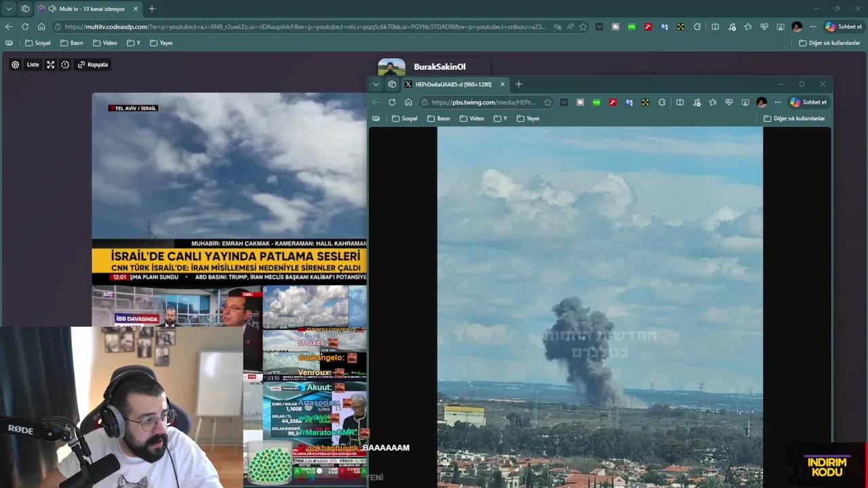The width and height of the screenshot is (868, 488).
Task: Close the Multi tv tab
Action: point(136,9)
